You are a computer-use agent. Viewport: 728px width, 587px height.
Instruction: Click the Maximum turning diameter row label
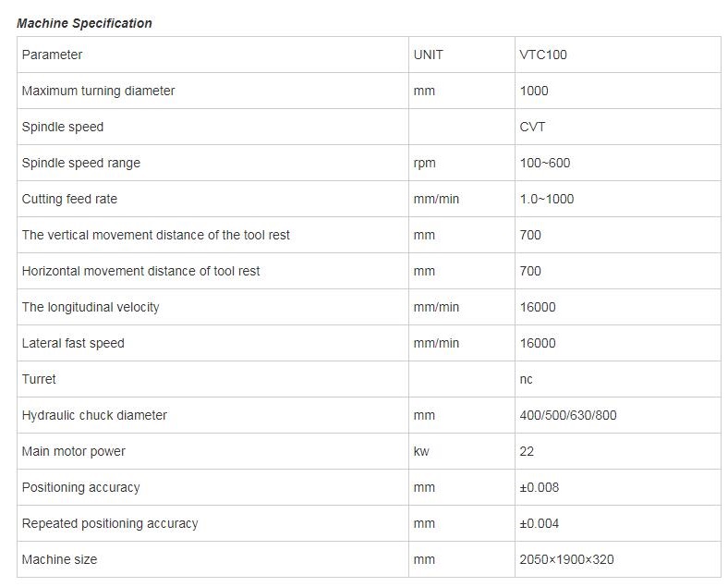click(x=99, y=91)
